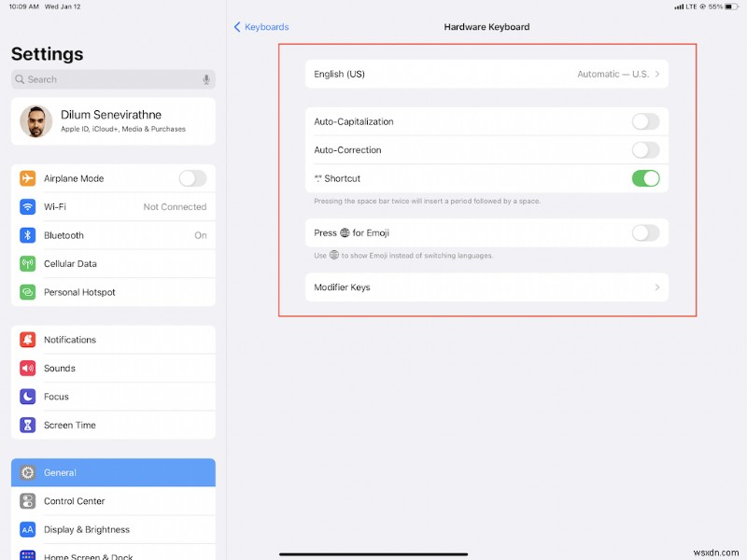Screen dimensions: 747x560
Task: Open Notifications using the bell icon
Action: click(x=26, y=339)
